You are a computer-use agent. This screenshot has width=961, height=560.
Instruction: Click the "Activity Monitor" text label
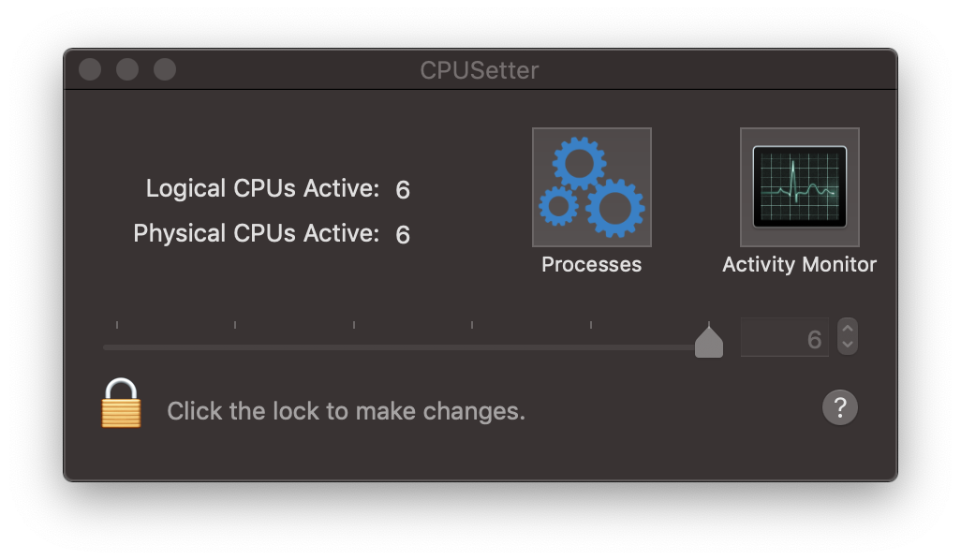799,265
